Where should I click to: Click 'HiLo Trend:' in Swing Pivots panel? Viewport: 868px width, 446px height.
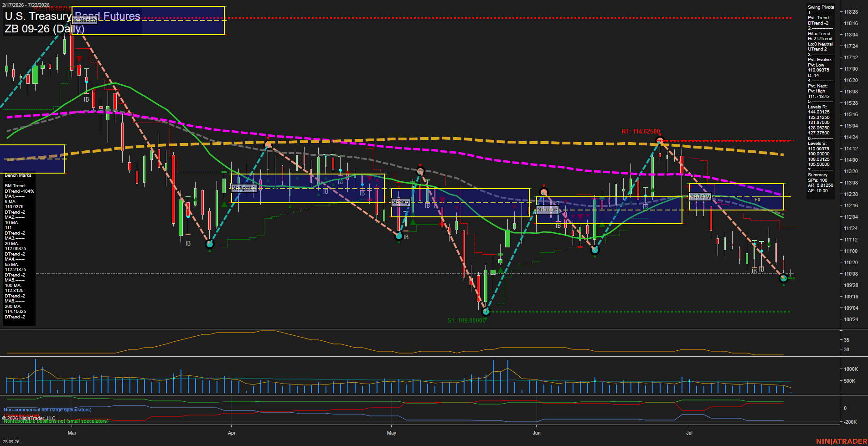820,34
